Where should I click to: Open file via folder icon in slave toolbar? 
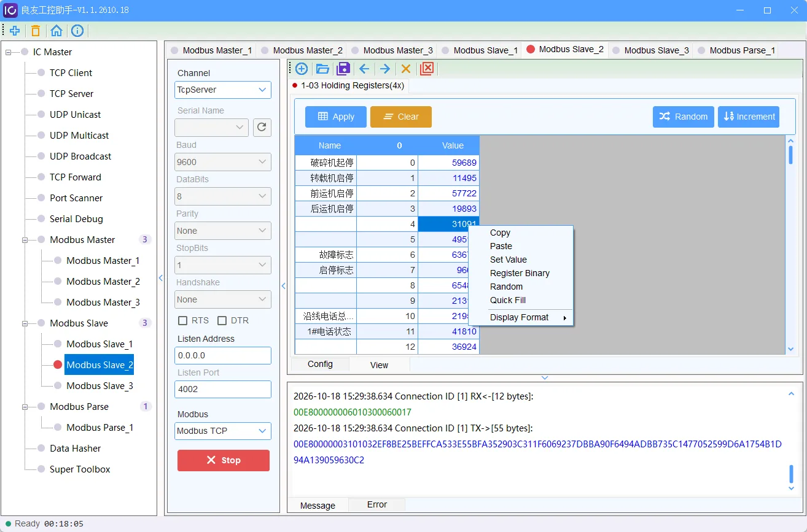pos(322,69)
